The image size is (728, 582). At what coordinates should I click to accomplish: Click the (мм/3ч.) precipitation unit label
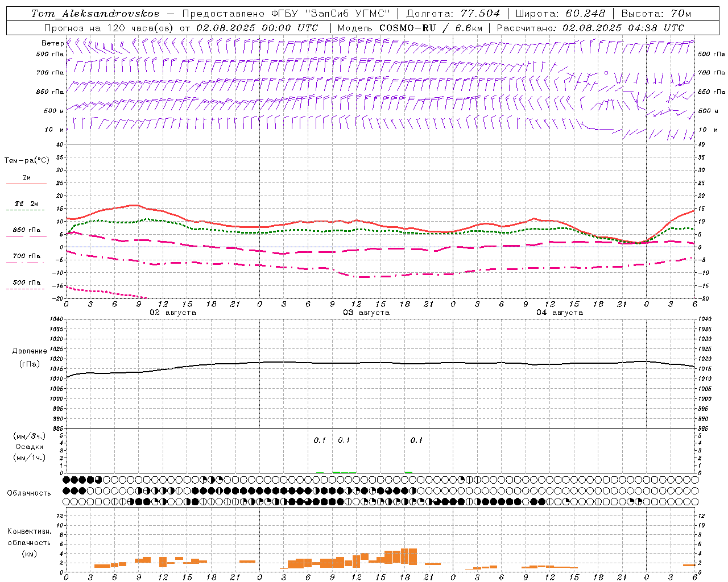29,436
